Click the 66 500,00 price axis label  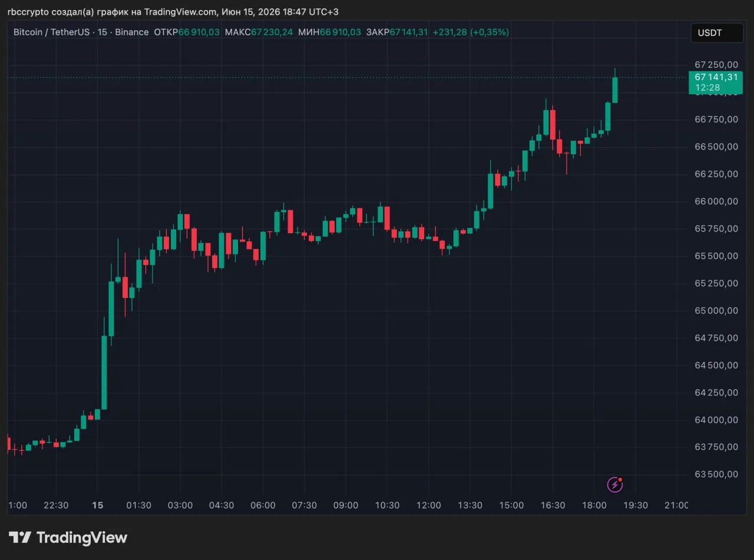716,147
